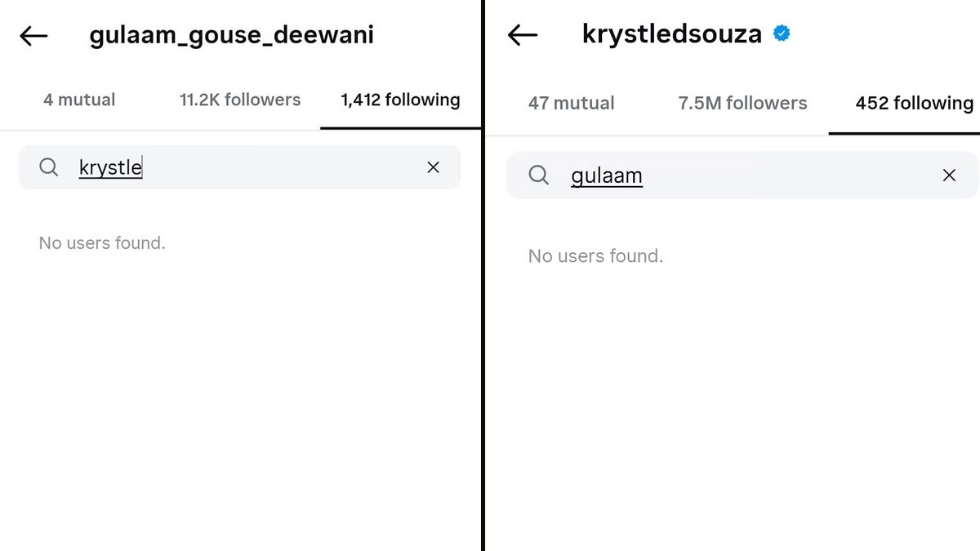Tap the back arrow beside gulaam_gouse_deewani
This screenshot has height=551, width=980.
coord(33,36)
